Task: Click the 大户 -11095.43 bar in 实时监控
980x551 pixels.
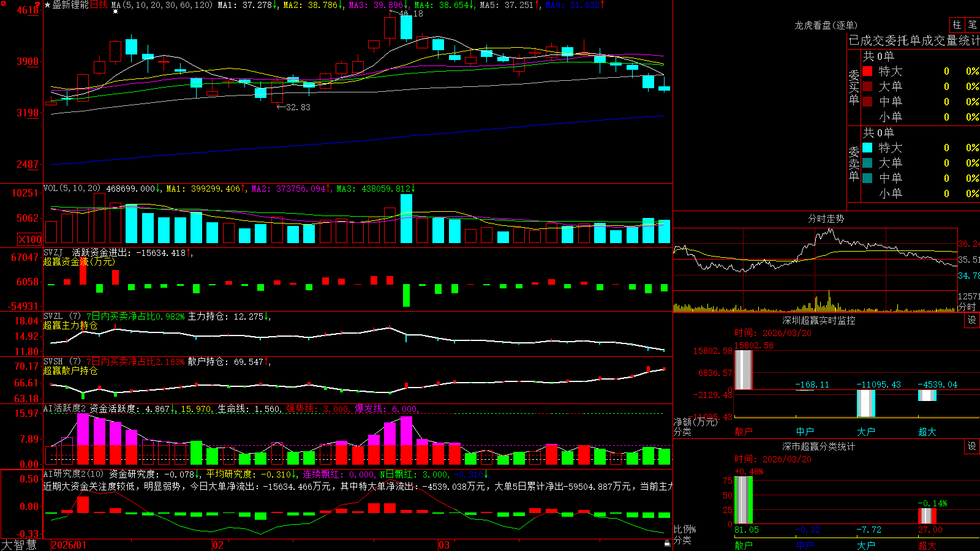Action: click(x=865, y=403)
